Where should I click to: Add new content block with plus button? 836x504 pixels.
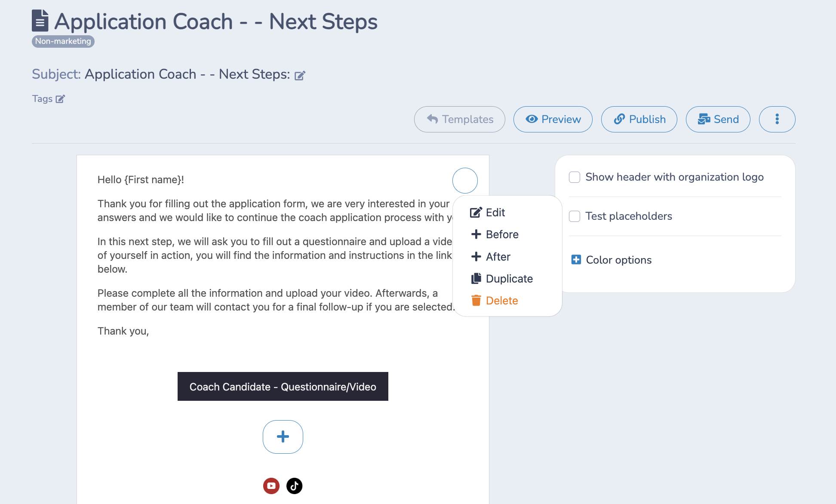[283, 436]
